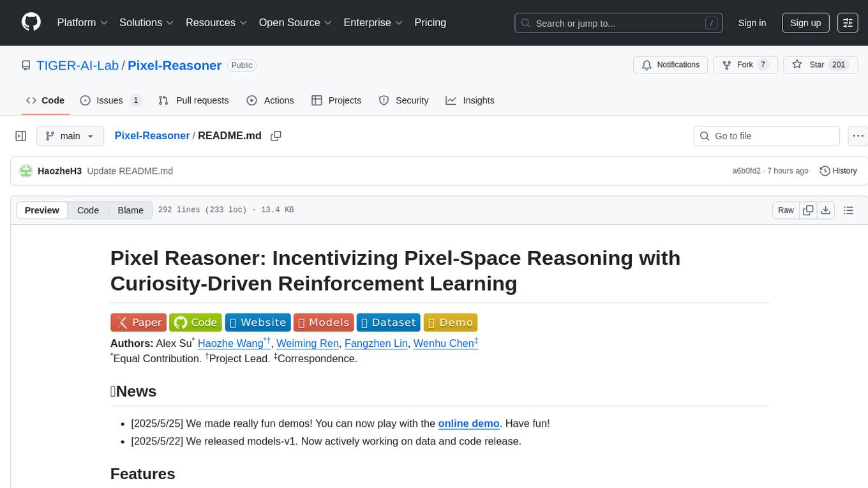
Task: Select the Preview view
Action: (x=42, y=210)
